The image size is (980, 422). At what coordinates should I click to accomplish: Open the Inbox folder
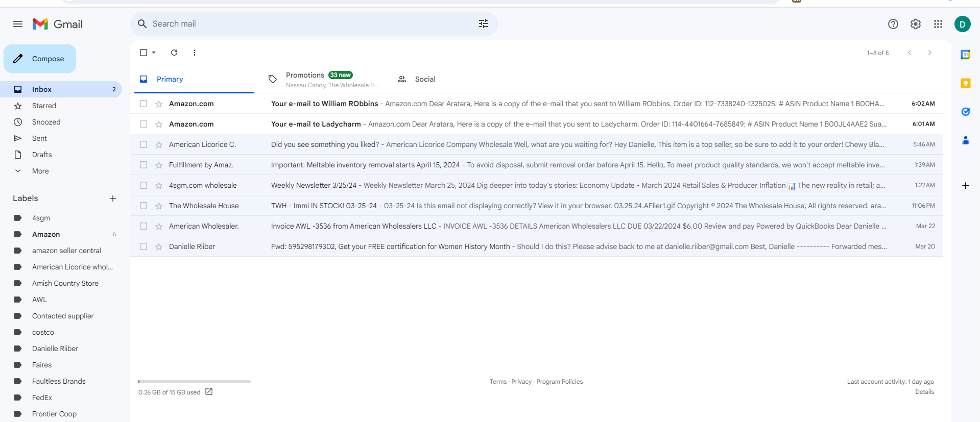[x=61, y=89]
